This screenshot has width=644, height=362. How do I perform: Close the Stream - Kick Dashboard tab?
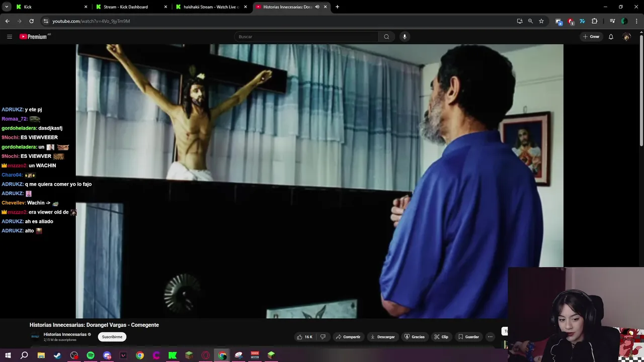[x=166, y=7]
